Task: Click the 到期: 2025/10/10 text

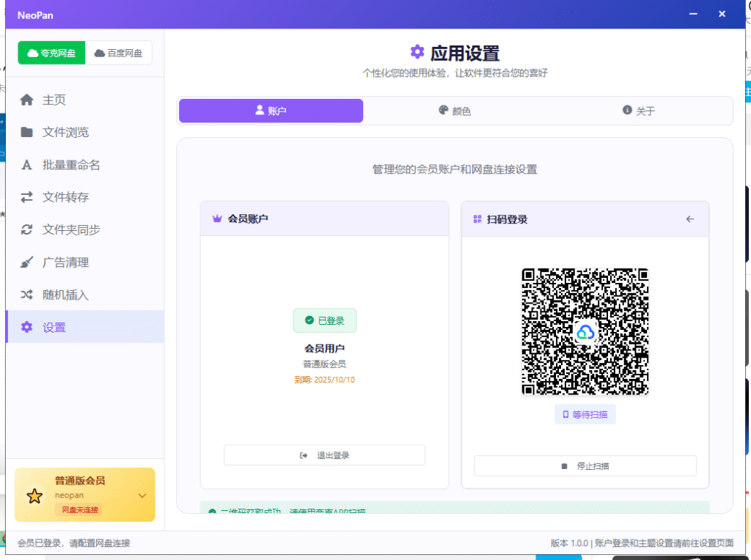Action: coord(324,380)
